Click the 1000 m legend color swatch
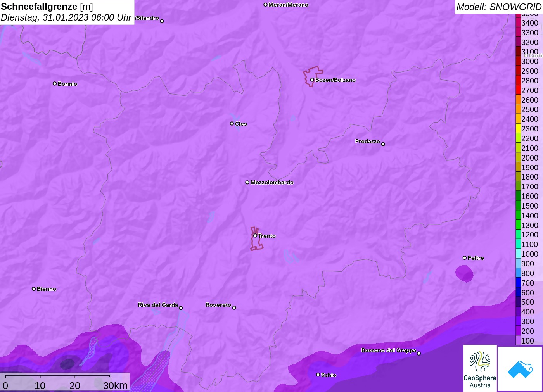543x392 pixels. (518, 254)
